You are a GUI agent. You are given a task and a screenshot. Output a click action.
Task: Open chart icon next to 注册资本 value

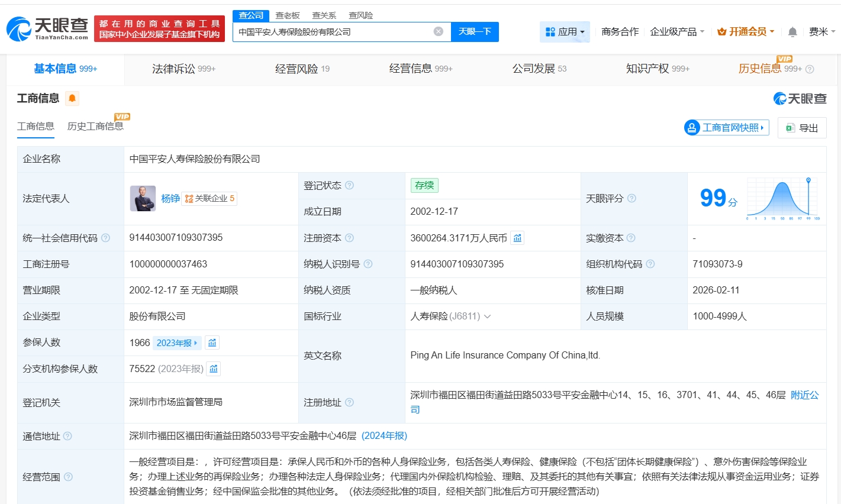point(517,238)
